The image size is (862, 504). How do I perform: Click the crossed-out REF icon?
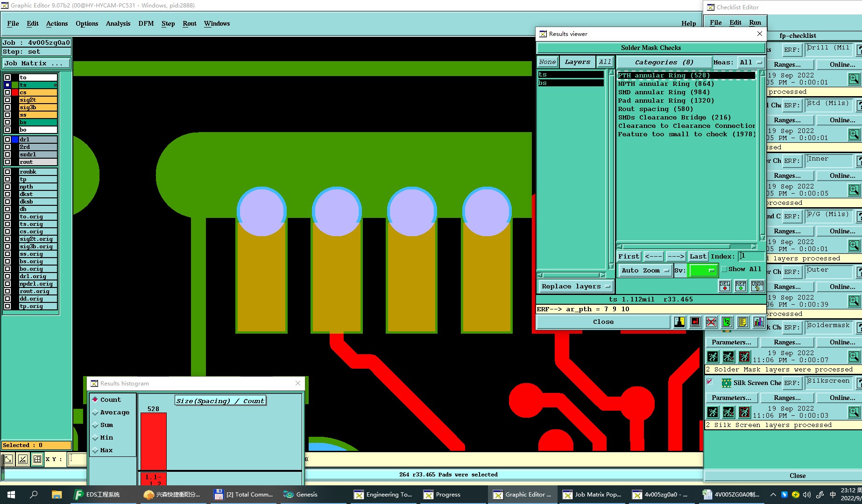pyautogui.click(x=711, y=322)
